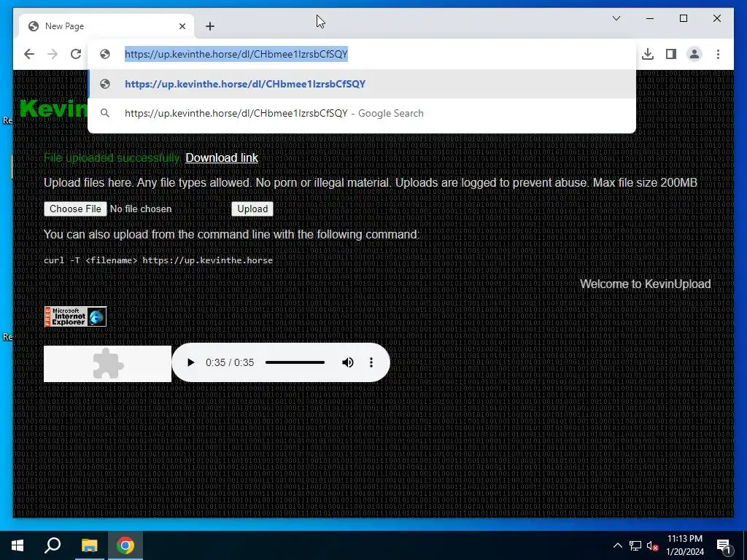Click Chrome icon in taskbar
The height and width of the screenshot is (560, 747).
pyautogui.click(x=125, y=545)
